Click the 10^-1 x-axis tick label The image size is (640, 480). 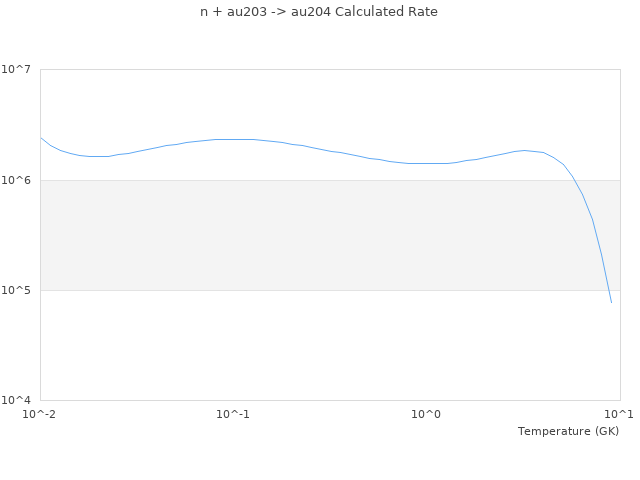point(233,414)
